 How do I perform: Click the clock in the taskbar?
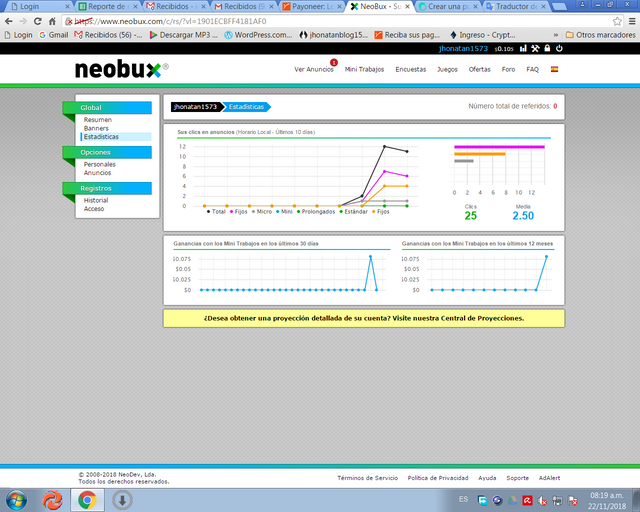[607, 501]
